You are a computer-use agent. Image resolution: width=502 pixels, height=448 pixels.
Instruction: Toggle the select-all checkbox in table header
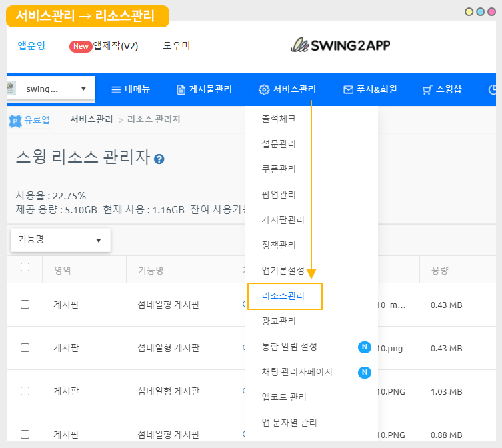[x=25, y=267]
